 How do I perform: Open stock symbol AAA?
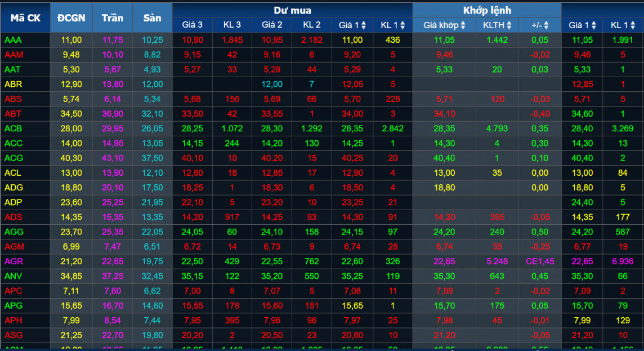[x=13, y=40]
